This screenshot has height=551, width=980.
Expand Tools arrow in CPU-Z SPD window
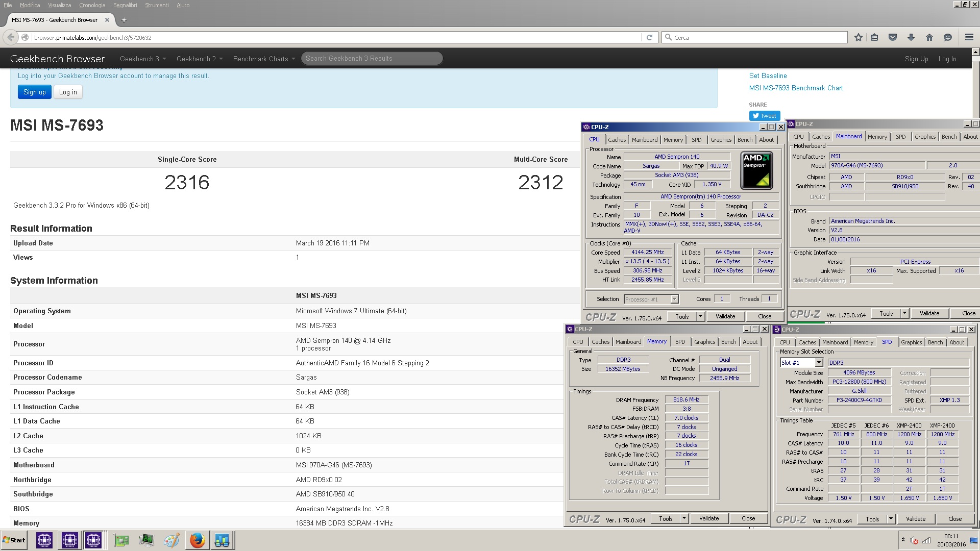tap(891, 519)
